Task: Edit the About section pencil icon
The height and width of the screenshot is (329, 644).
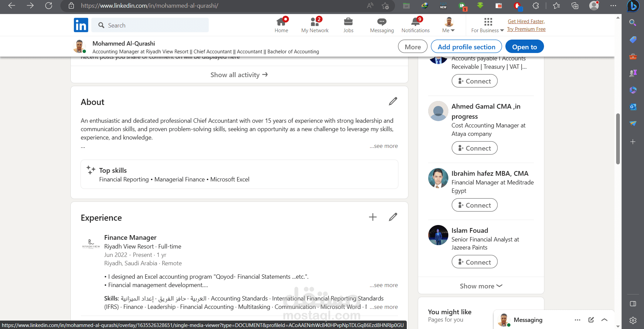Action: click(x=393, y=101)
